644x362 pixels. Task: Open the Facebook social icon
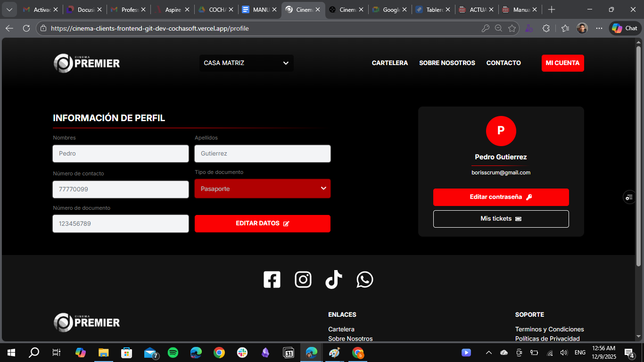(272, 280)
